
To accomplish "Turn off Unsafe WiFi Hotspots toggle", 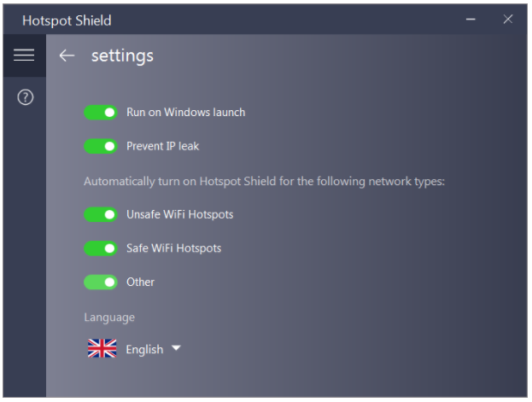I will click(101, 214).
